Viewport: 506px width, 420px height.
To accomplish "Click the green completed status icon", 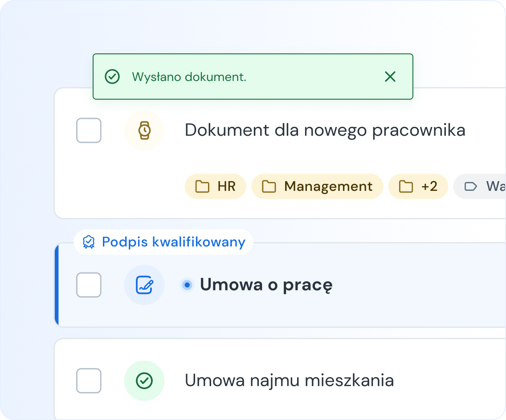I will (144, 380).
